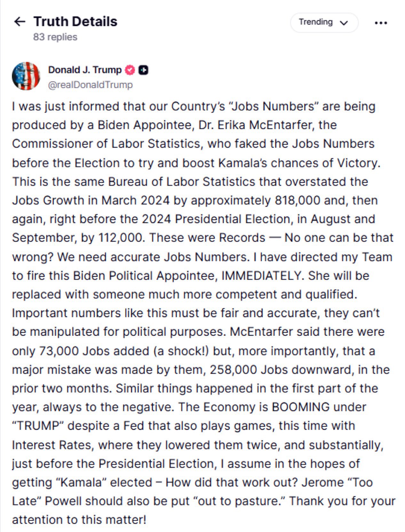The image size is (405, 532).
Task: Click the black plus badge after the name
Action: pos(143,70)
